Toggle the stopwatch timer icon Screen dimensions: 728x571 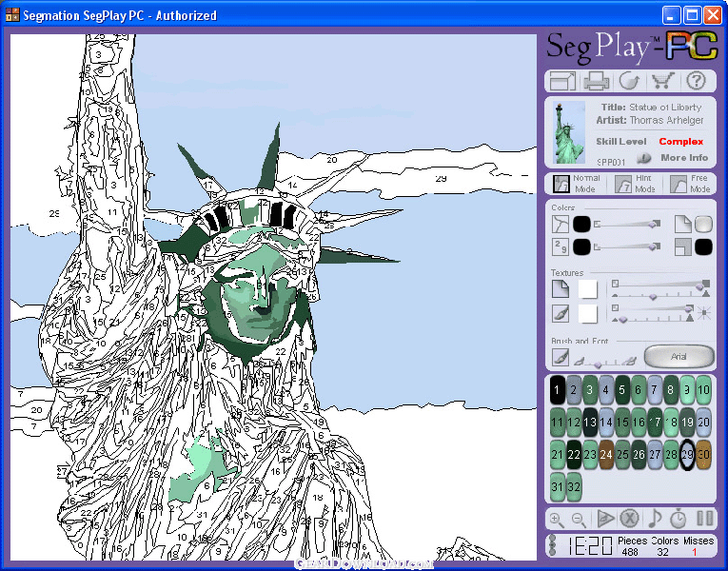[679, 519]
